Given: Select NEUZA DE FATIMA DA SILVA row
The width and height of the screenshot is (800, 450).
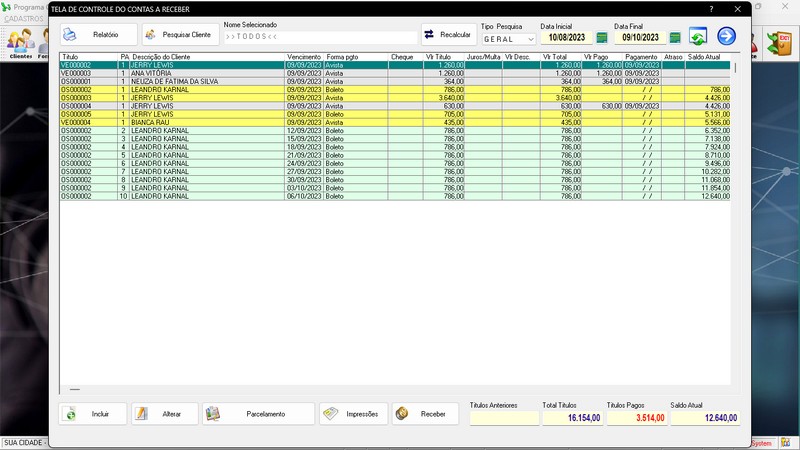Looking at the screenshot, I should 395,82.
